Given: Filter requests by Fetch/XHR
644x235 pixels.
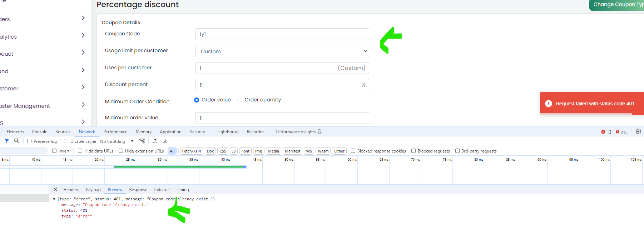Looking at the screenshot, I should pyautogui.click(x=192, y=151).
